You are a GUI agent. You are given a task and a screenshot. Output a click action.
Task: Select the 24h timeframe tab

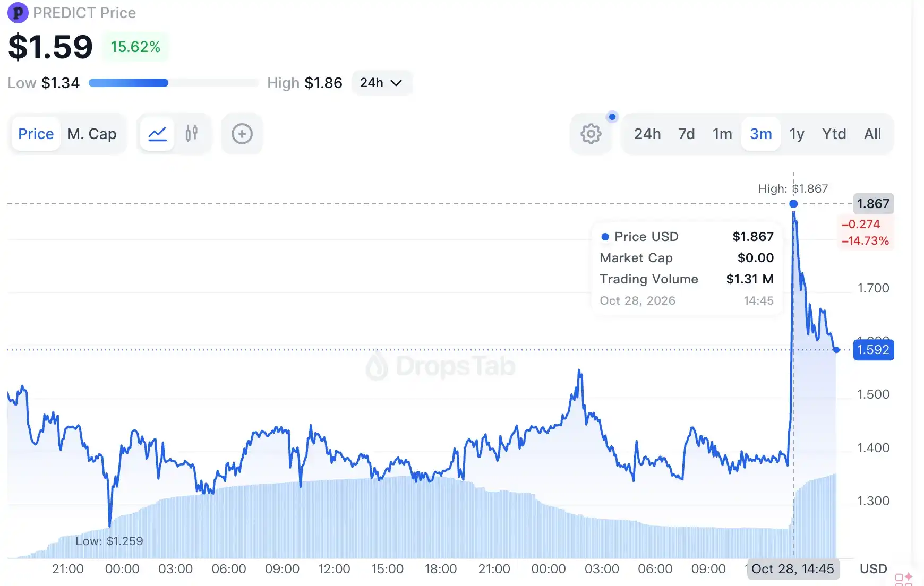pyautogui.click(x=647, y=134)
